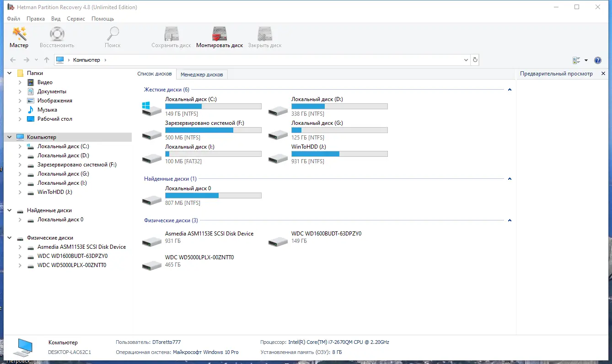Click the Музыка note icon in the tree
Screen dimensions: 612x364
31,110
